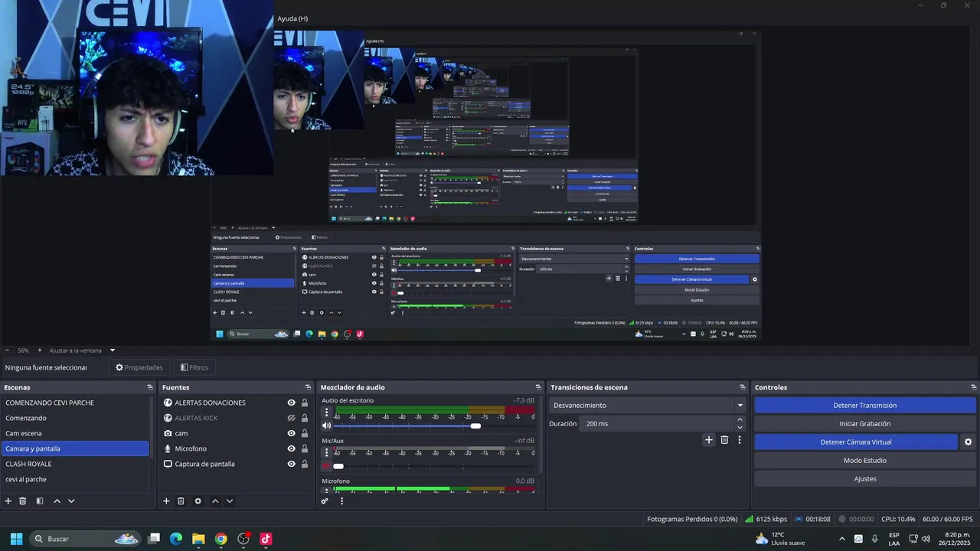Open the Ayuda (H) menu
Image resolution: width=980 pixels, height=551 pixels.
[292, 18]
